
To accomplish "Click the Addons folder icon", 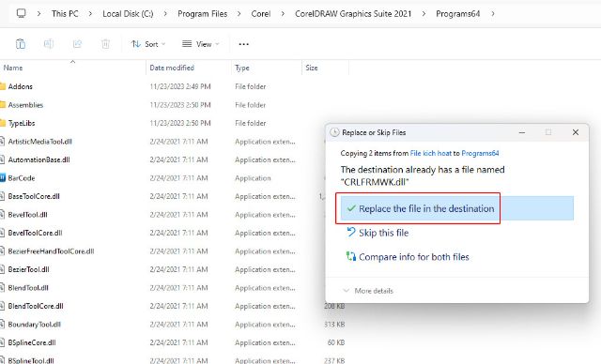I will point(3,86).
